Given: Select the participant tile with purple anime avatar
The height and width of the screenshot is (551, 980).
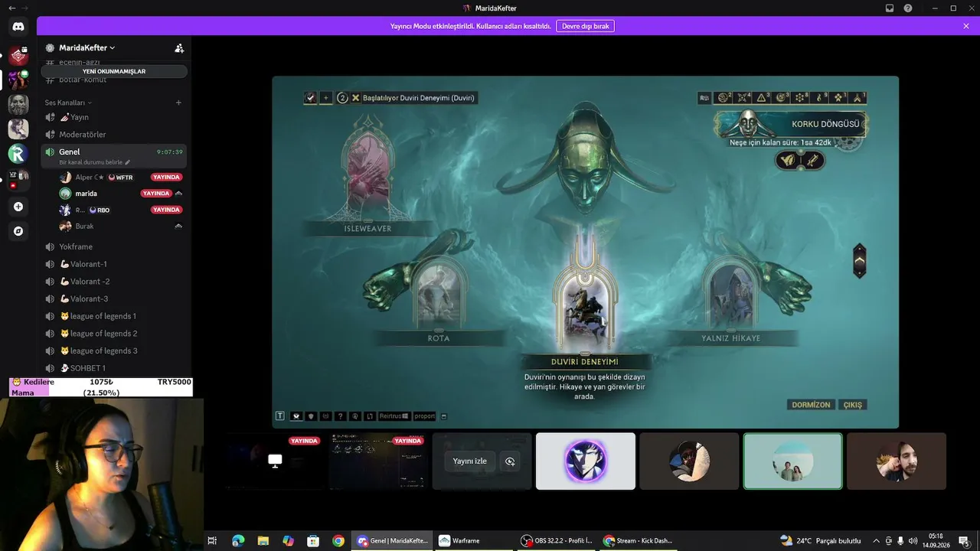Looking at the screenshot, I should click(x=586, y=461).
